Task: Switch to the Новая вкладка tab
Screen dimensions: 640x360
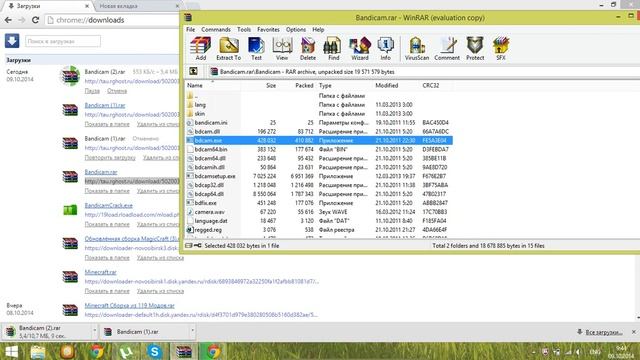Action: 138,6
